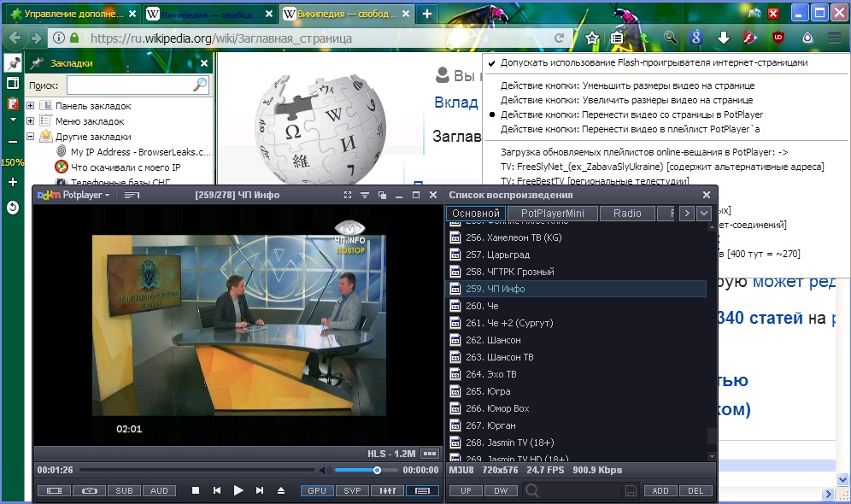Screen dimensions: 851x504
Task: Click the playlist DEL button
Action: (x=695, y=491)
